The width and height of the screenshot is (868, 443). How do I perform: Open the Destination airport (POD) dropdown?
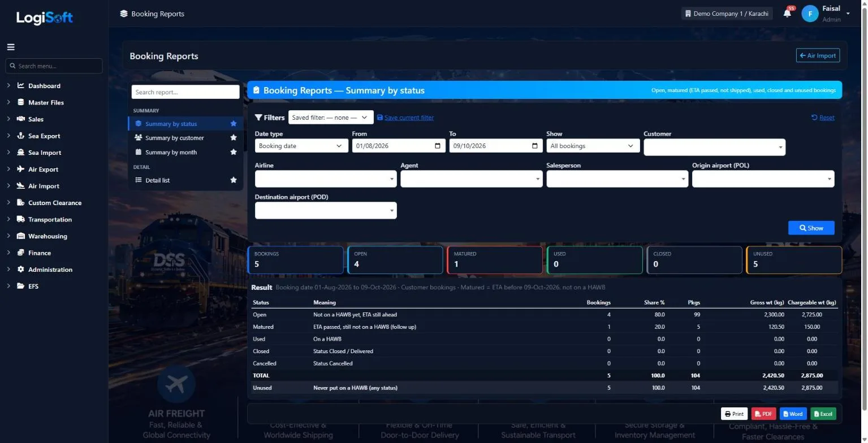coord(326,210)
